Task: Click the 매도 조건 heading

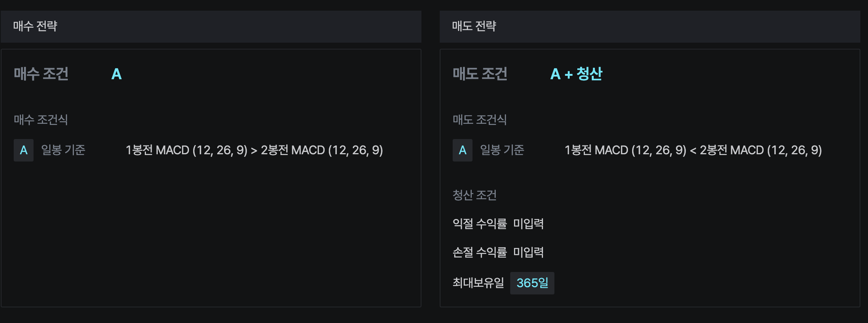Action: [480, 74]
